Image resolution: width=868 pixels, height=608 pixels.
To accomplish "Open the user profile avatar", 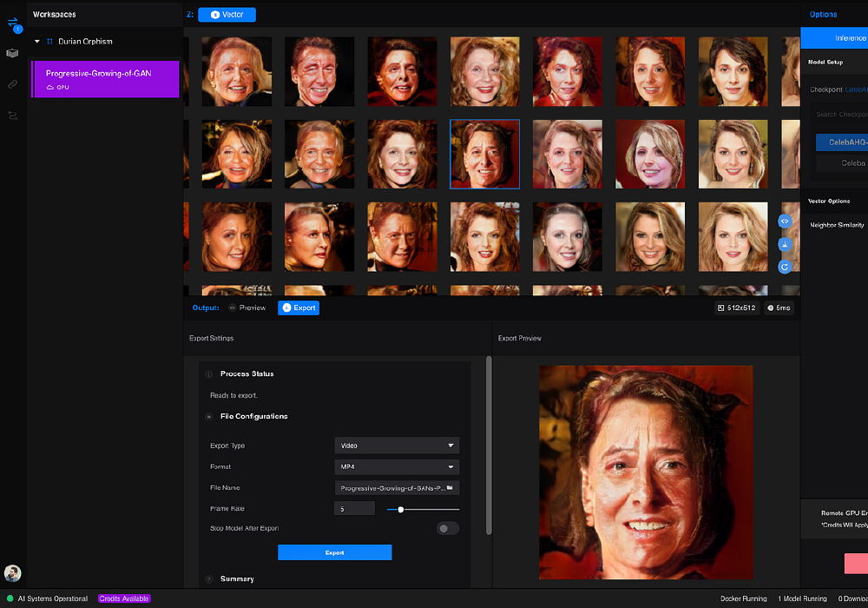I will pyautogui.click(x=12, y=573).
